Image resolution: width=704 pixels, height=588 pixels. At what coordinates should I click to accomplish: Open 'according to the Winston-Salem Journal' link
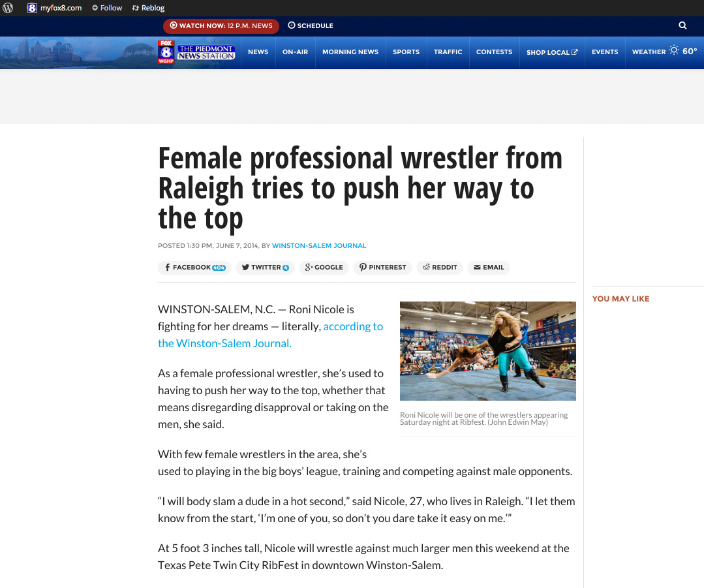tap(270, 335)
